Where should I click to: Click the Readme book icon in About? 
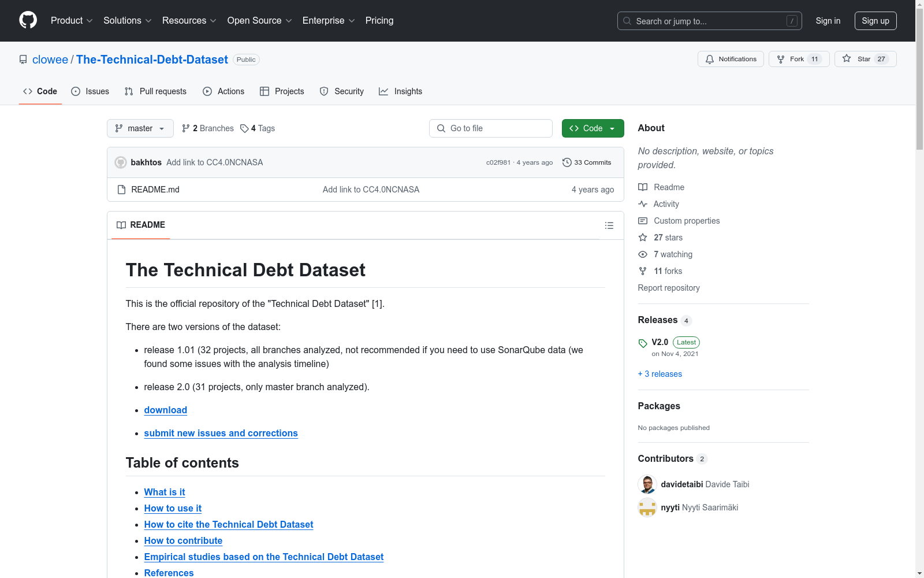643,187
